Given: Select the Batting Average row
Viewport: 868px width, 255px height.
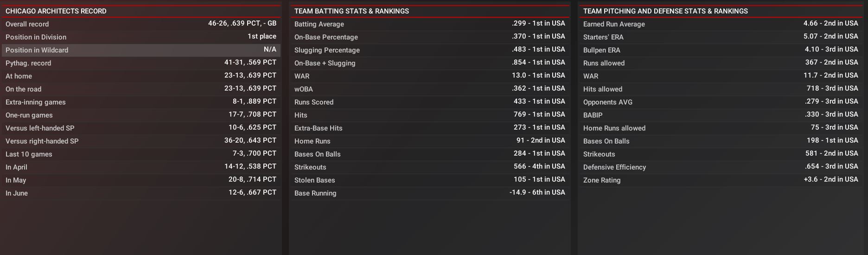Looking at the screenshot, I should pos(429,24).
